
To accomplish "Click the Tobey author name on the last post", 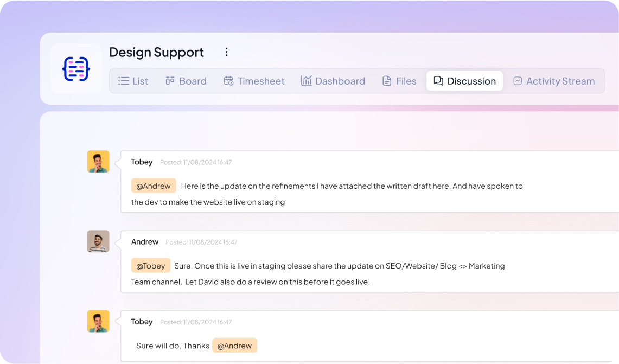I will tap(142, 322).
